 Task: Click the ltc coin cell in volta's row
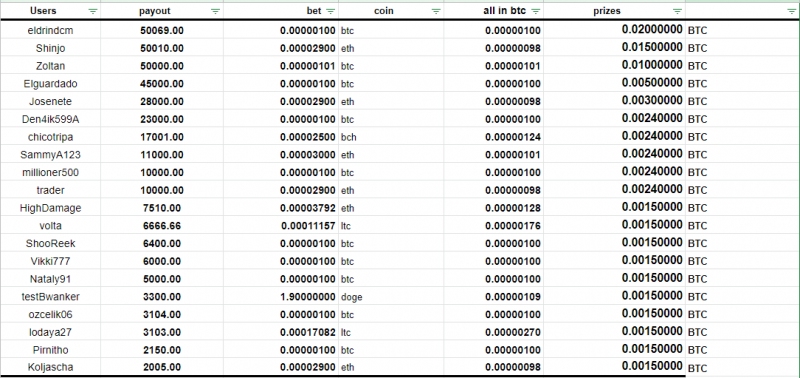tap(346, 226)
